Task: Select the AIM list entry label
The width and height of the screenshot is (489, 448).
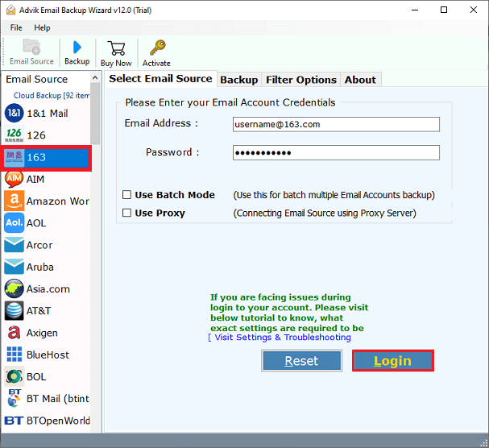Action: pos(35,179)
